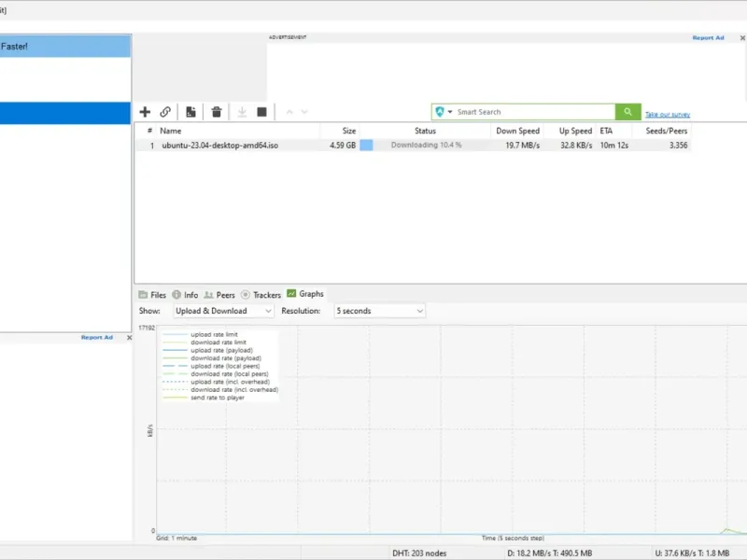Image resolution: width=747 pixels, height=560 pixels.
Task: Switch to the Peers tab
Action: click(219, 295)
